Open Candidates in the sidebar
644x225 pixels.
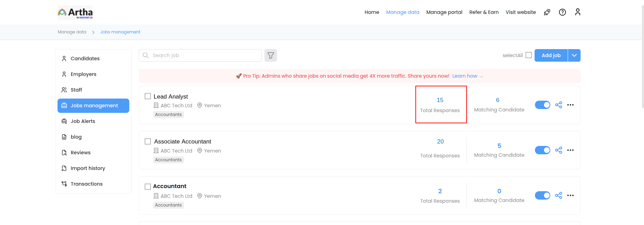point(85,59)
